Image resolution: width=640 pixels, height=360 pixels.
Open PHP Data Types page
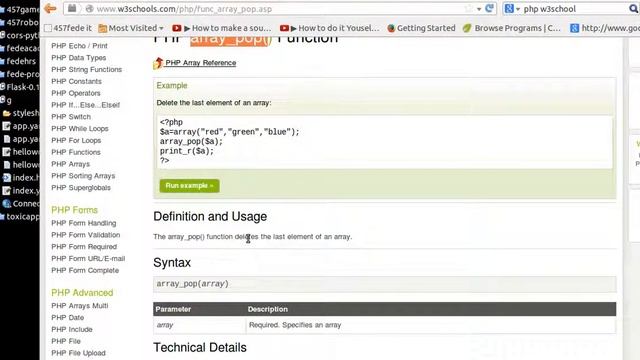coord(79,58)
